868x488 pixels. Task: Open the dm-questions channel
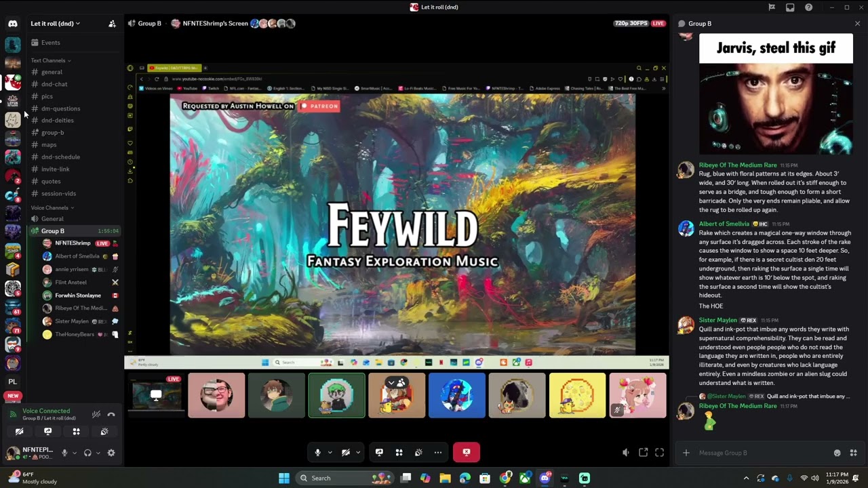75,108
